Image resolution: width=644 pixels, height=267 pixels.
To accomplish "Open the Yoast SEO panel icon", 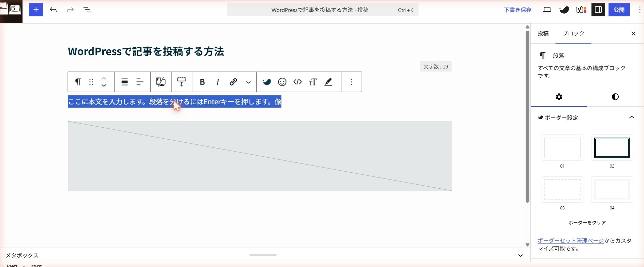I will pos(581,10).
